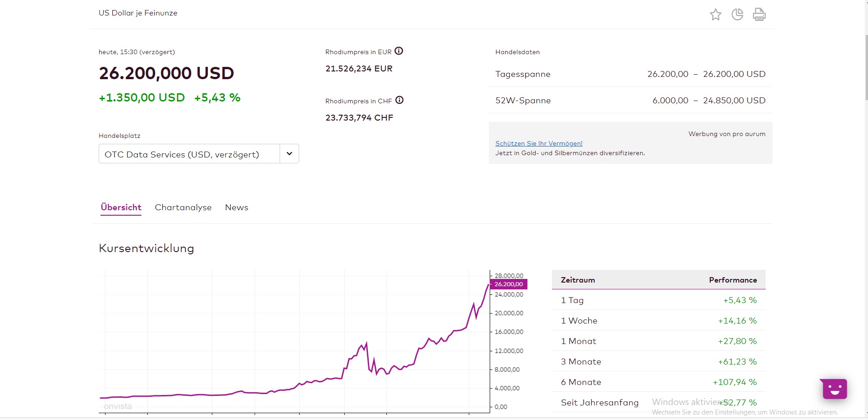Open the Chartanalyse tab
This screenshot has height=420, width=868.
(183, 207)
